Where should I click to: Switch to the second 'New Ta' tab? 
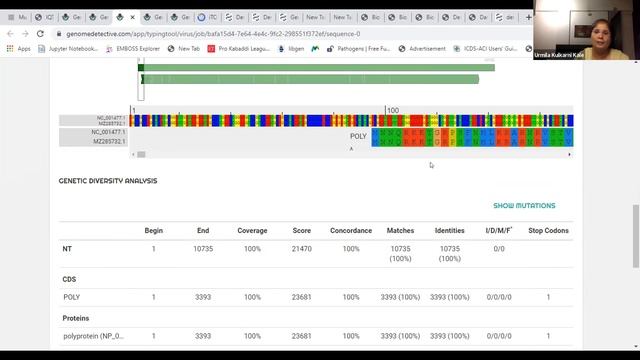point(342,17)
